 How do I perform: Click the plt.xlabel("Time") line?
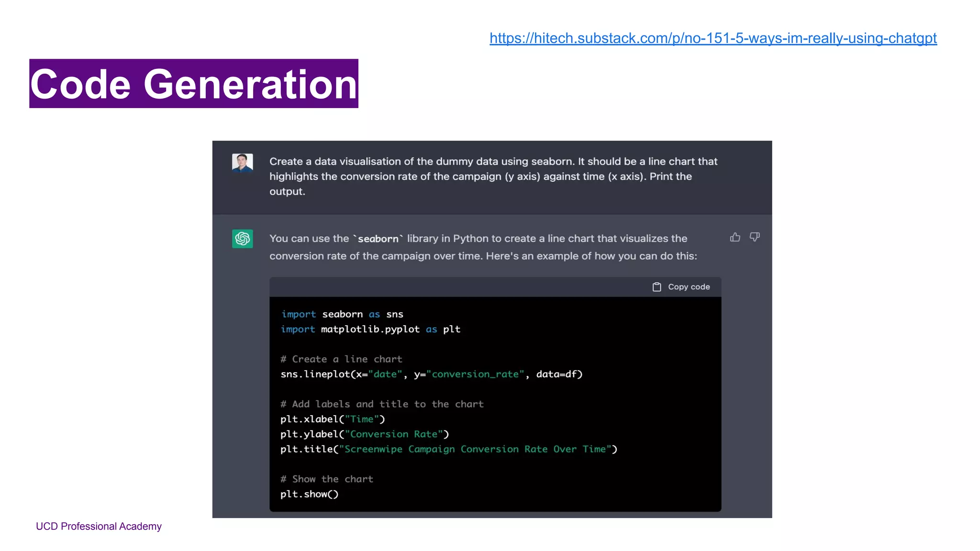click(333, 419)
